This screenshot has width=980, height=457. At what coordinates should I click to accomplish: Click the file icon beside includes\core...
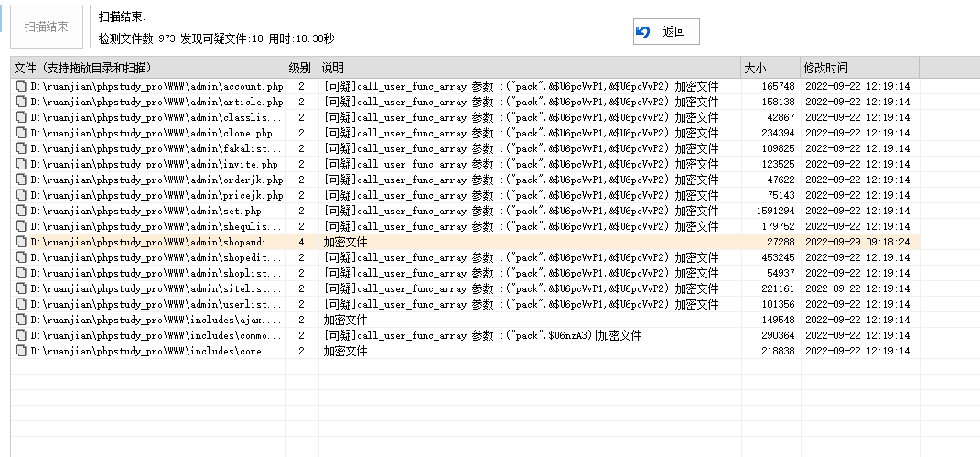pyautogui.click(x=21, y=352)
